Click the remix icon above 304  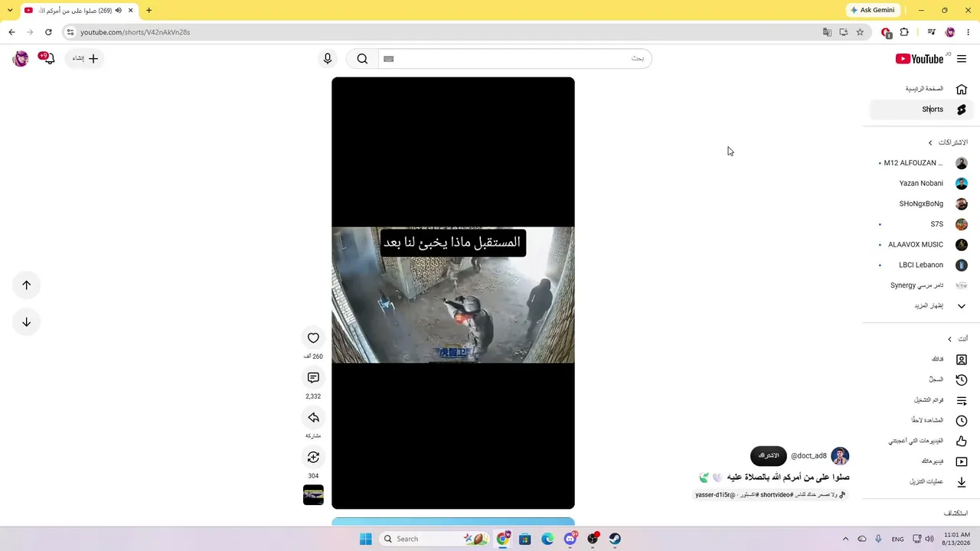(313, 457)
